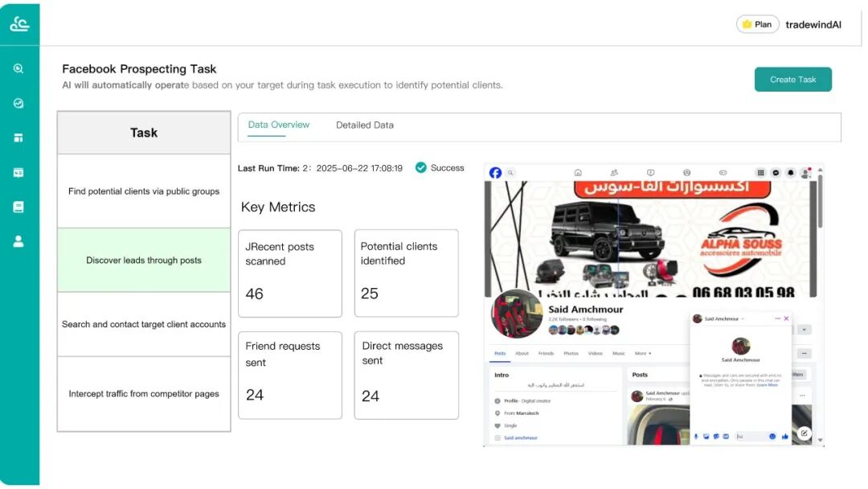
Task: Click the Facebook logo in embedded preview
Action: (x=495, y=172)
